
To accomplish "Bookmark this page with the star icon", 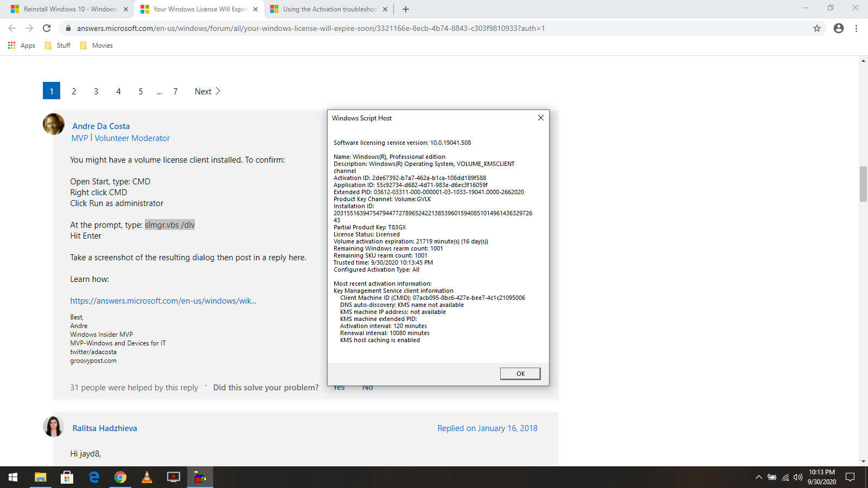I will click(x=817, y=28).
